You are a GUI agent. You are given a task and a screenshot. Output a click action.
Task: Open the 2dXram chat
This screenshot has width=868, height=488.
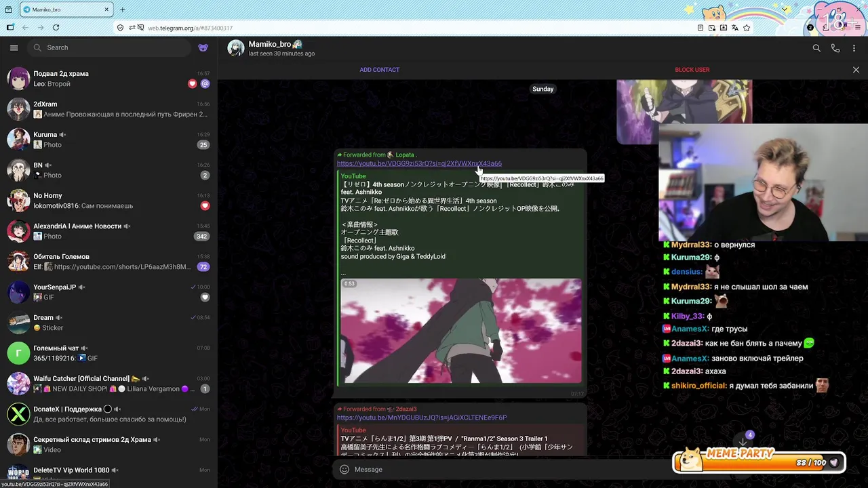(108, 109)
